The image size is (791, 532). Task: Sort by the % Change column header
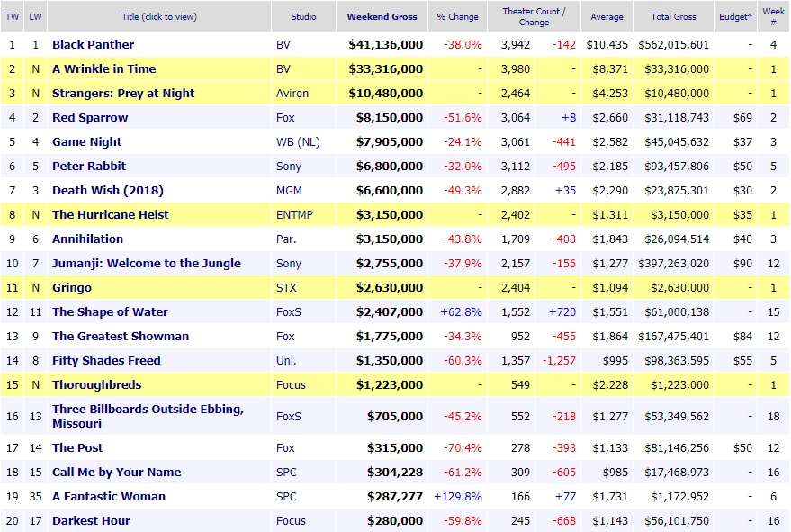457,17
